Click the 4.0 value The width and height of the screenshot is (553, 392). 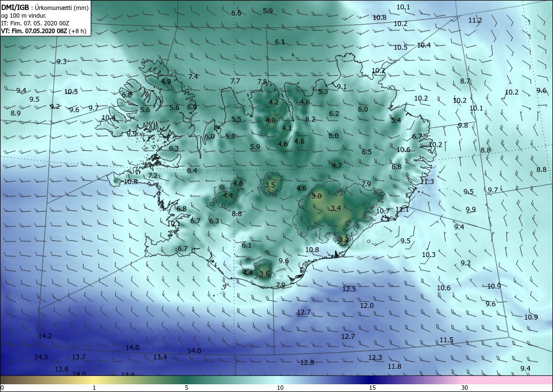click(270, 120)
